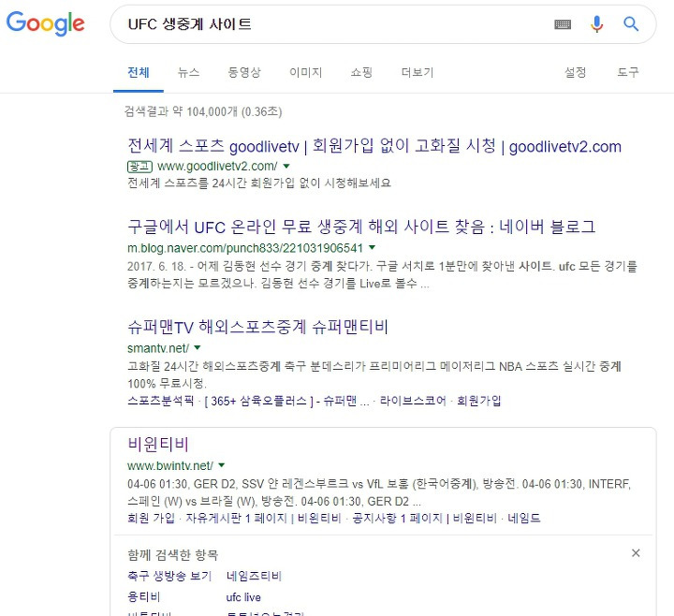This screenshot has height=616, width=674.
Task: Click the '검색결과 약 104,000개' result count
Action: tap(203, 111)
